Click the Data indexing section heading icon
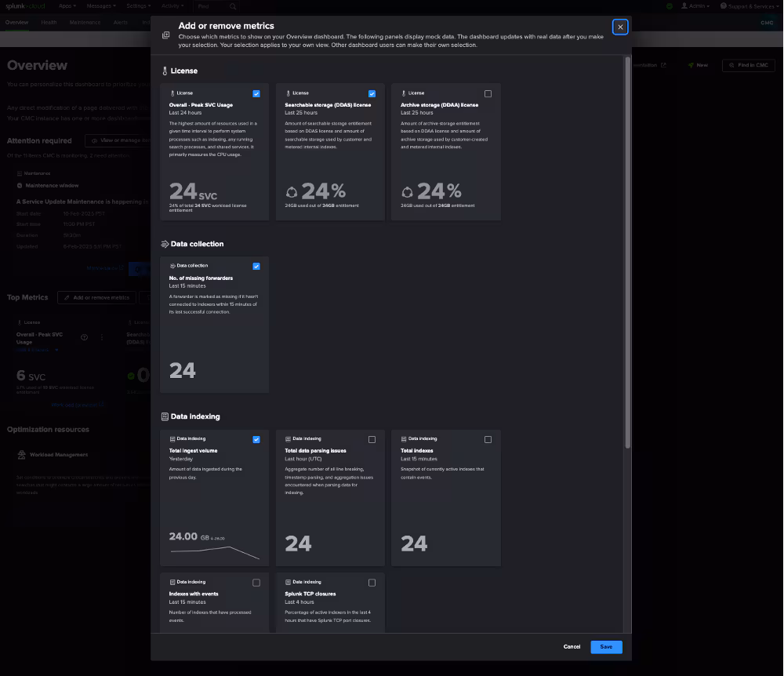 [x=165, y=416]
